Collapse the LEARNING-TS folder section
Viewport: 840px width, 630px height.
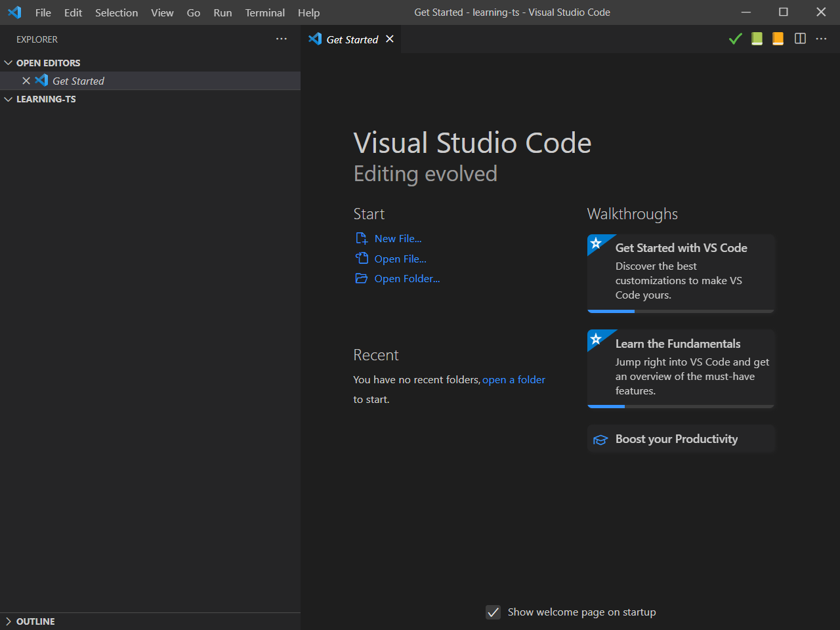[x=9, y=99]
